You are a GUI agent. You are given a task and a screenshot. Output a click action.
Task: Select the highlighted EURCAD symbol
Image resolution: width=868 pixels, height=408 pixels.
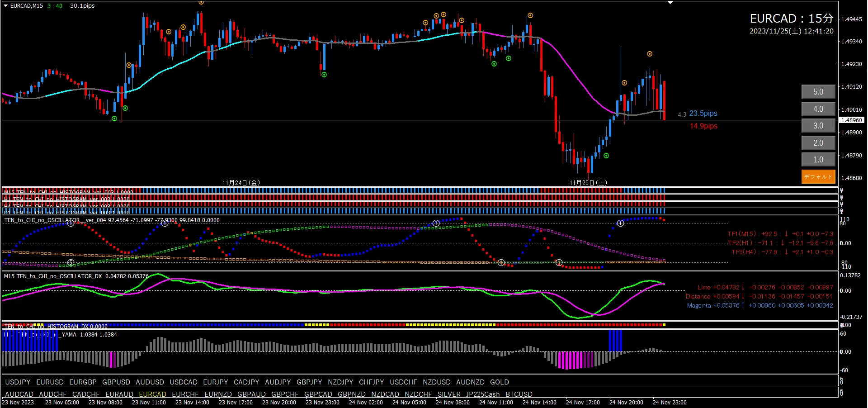[x=153, y=394]
